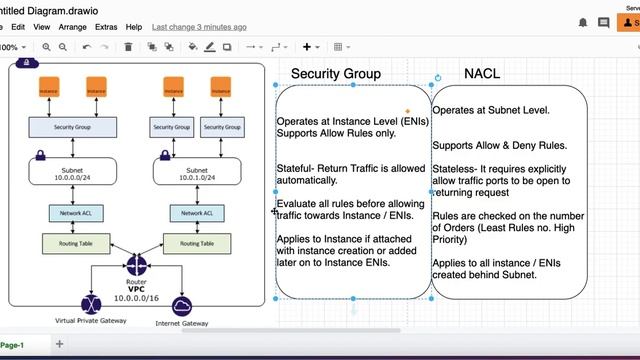
Task: Open the connection arrow style dropdown
Action: click(254, 47)
